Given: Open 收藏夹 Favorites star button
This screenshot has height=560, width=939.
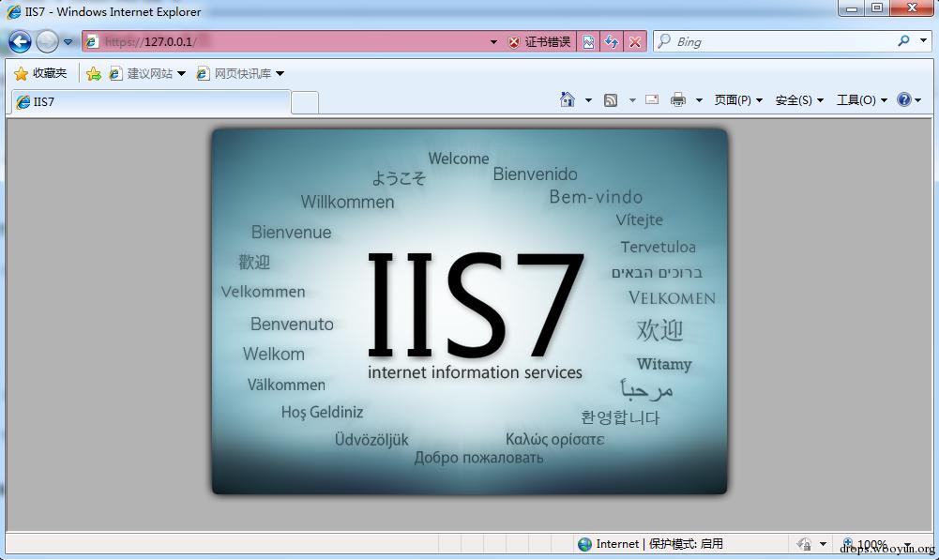Looking at the screenshot, I should tap(40, 73).
